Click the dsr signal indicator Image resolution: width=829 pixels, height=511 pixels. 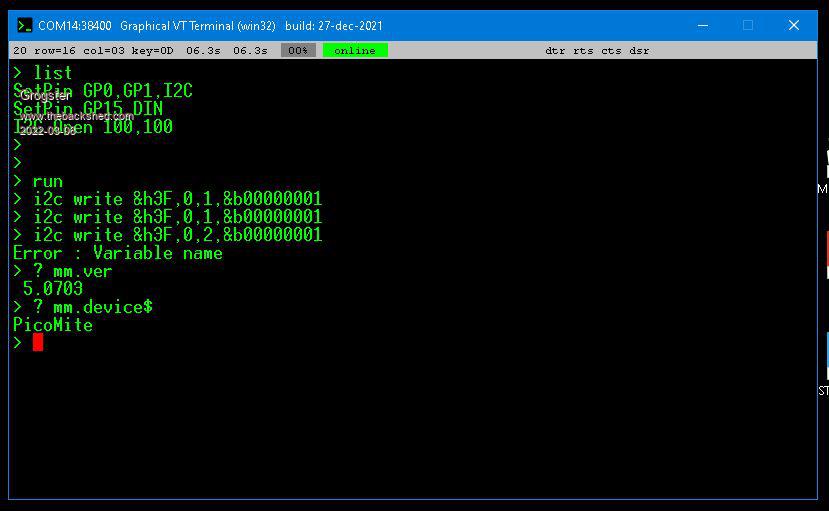(x=639, y=50)
